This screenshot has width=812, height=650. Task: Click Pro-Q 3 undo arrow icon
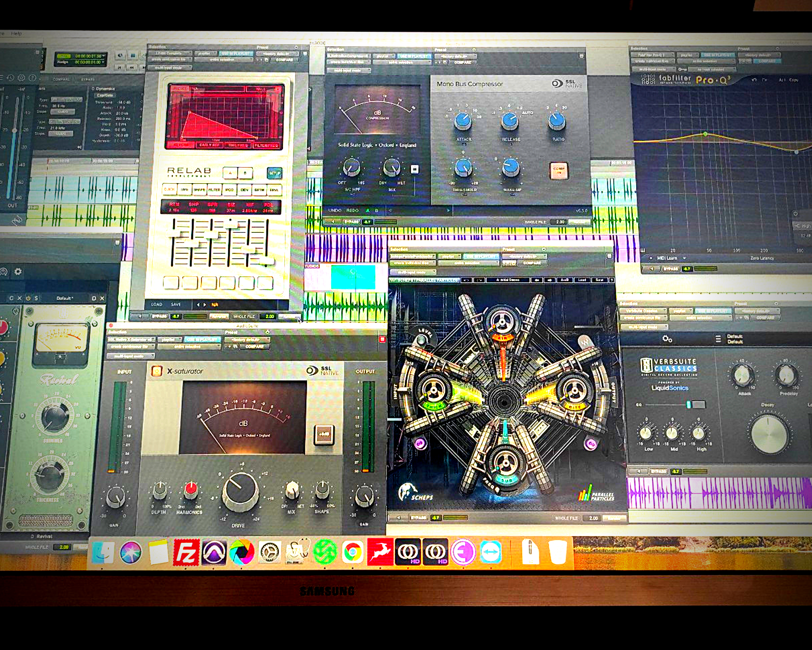(x=754, y=80)
